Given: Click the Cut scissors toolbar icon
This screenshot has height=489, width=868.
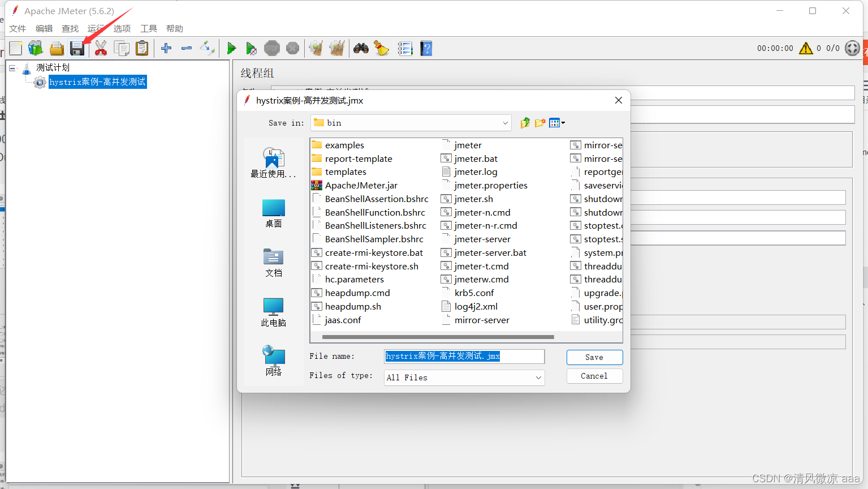Looking at the screenshot, I should click(101, 48).
